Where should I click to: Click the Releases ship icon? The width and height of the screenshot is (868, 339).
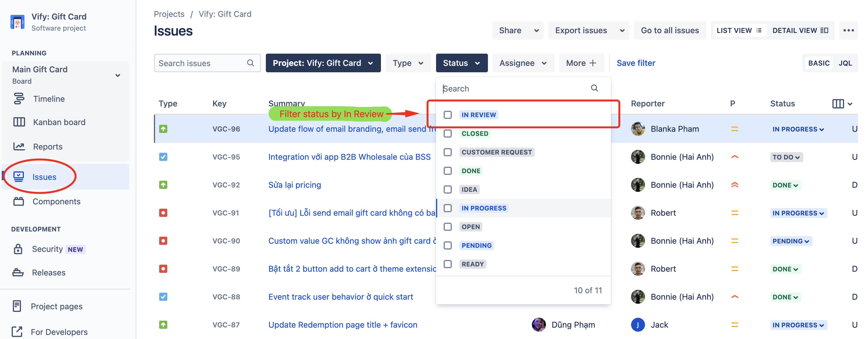pyautogui.click(x=18, y=272)
